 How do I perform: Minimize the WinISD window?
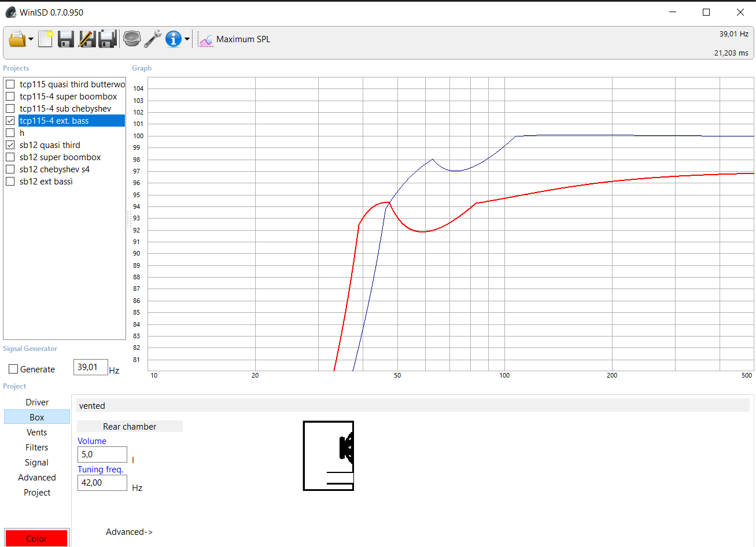coord(673,12)
